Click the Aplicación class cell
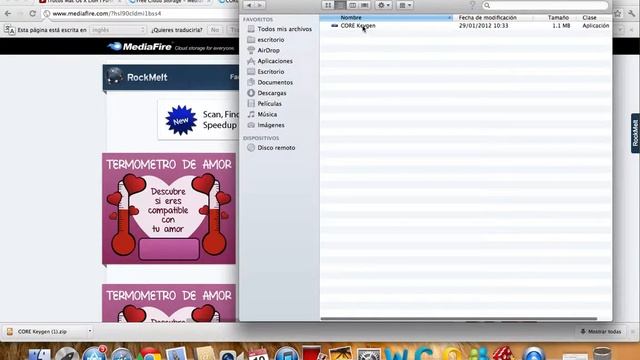The width and height of the screenshot is (640, 360). tap(596, 25)
